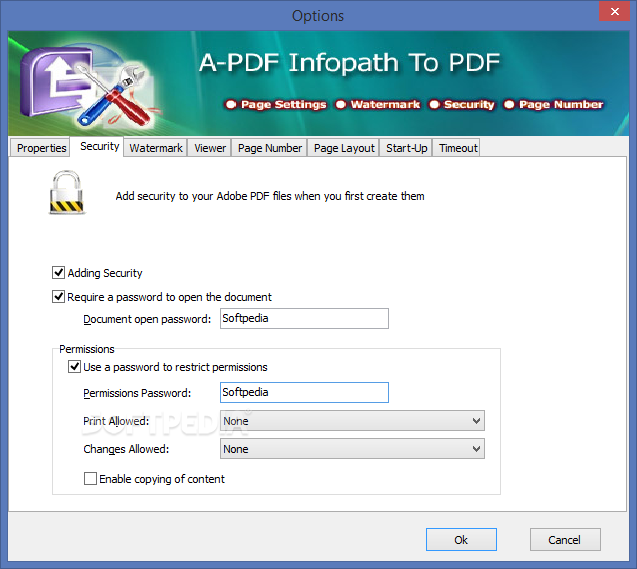The image size is (637, 569).
Task: Click the Changes Allowed label
Action: [126, 449]
